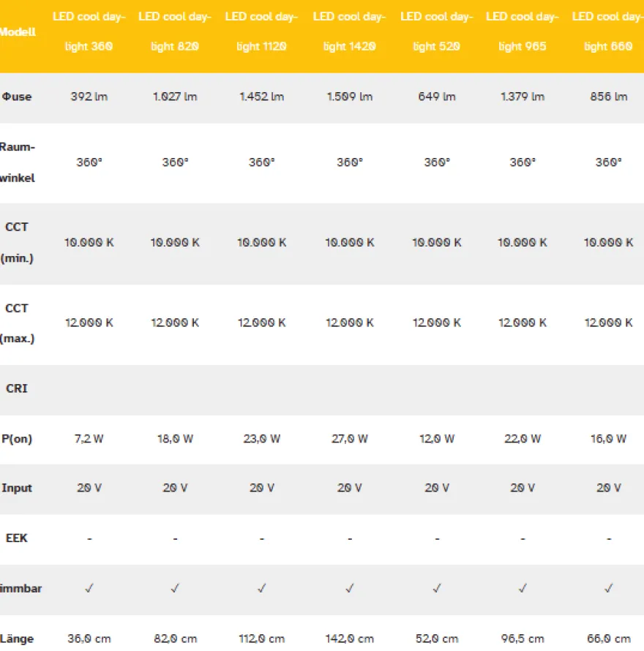644x651 pixels.
Task: Click the 'Modell' header cell
Action: pos(18,32)
